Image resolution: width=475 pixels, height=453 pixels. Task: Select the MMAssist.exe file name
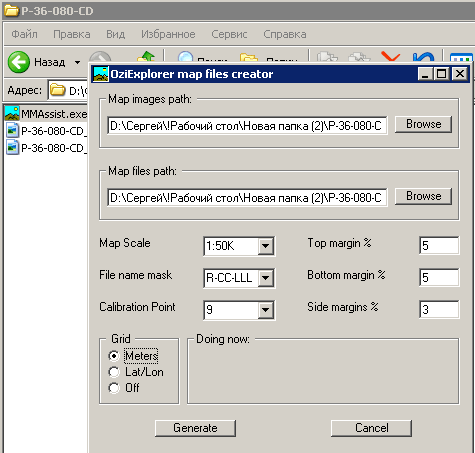coord(54,114)
